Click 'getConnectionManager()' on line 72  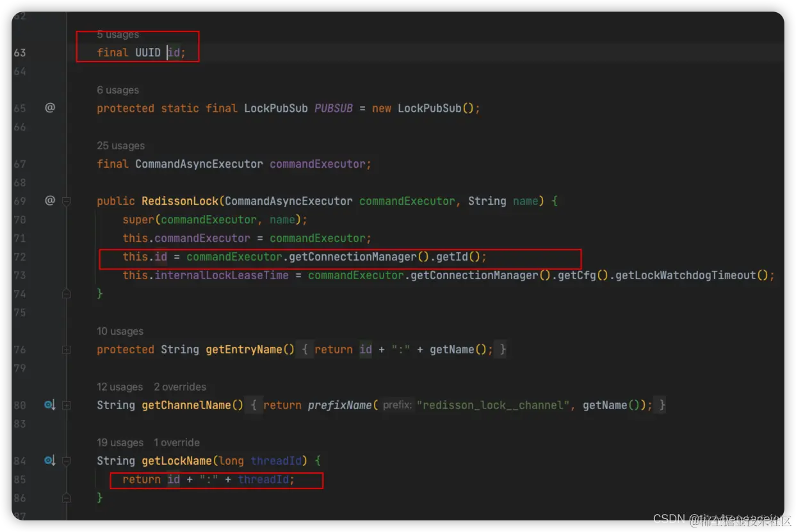[x=359, y=257]
